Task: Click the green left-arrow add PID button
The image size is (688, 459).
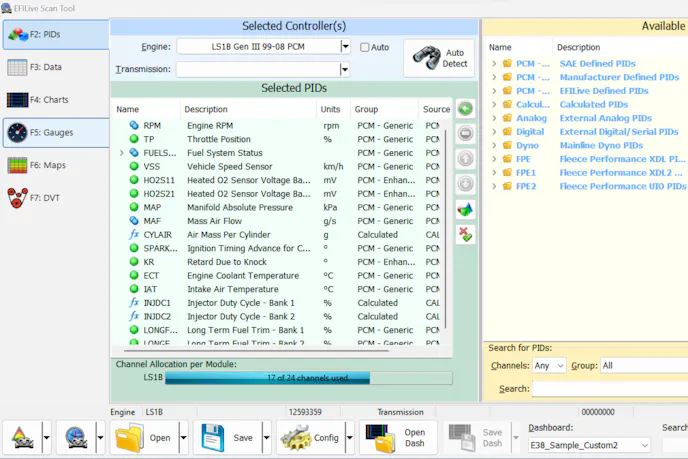Action: click(x=465, y=109)
